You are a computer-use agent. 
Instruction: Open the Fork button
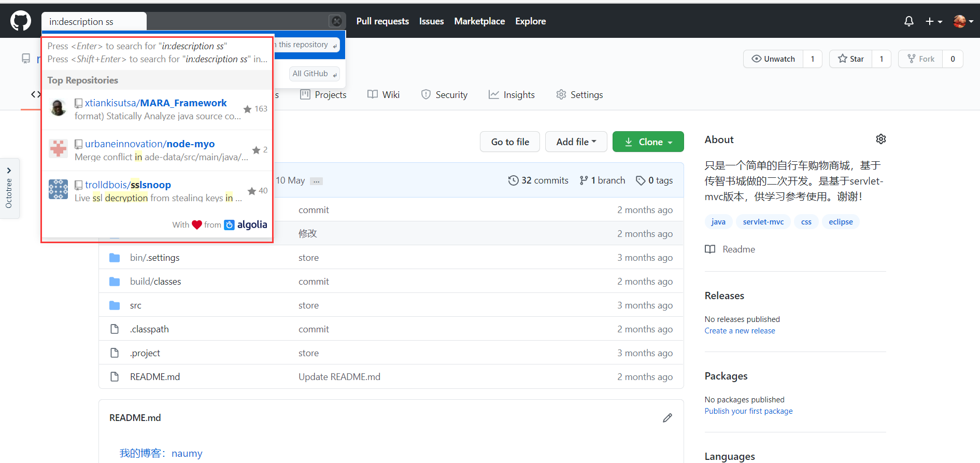point(920,59)
